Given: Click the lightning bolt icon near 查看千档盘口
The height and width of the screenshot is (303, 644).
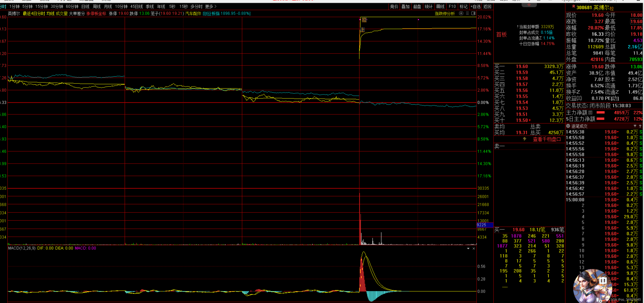Looking at the screenshot, I should (524, 139).
